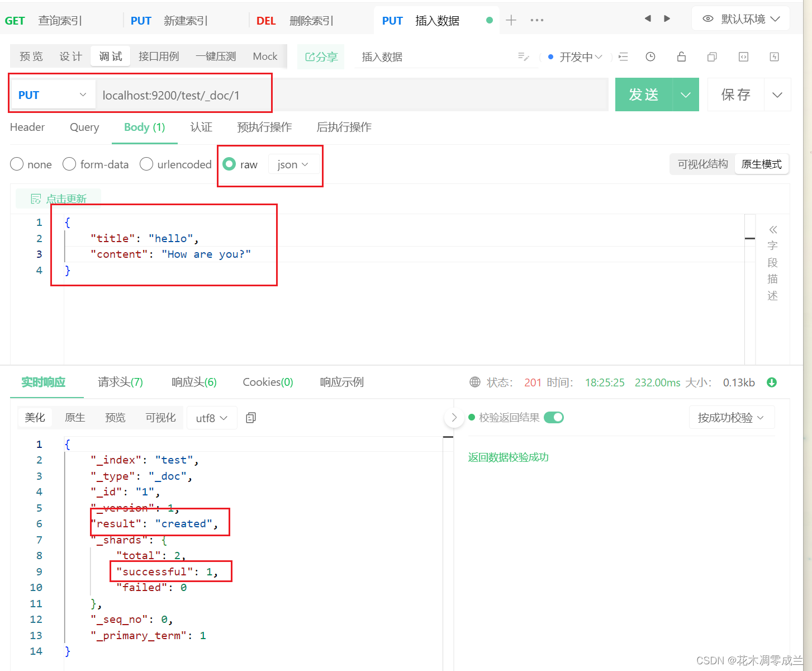Viewport: 812px width, 671px height.
Task: Navigate tabs left with the arrow
Action: point(648,18)
